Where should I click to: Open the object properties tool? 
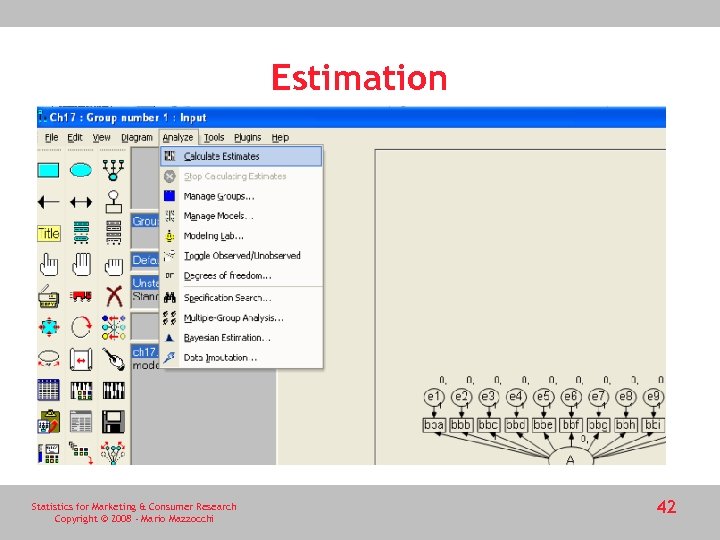pos(48,453)
